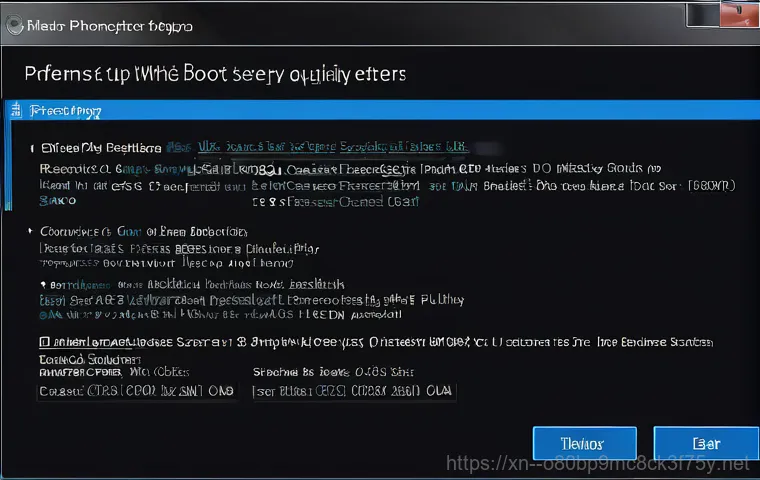Screen dimensions: 760x480
Task: Open the underlined blue link in first bullet
Action: click(x=332, y=146)
